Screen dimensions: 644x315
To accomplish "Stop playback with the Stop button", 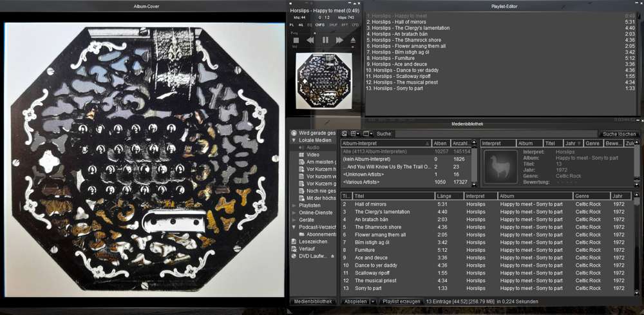I will [296, 40].
